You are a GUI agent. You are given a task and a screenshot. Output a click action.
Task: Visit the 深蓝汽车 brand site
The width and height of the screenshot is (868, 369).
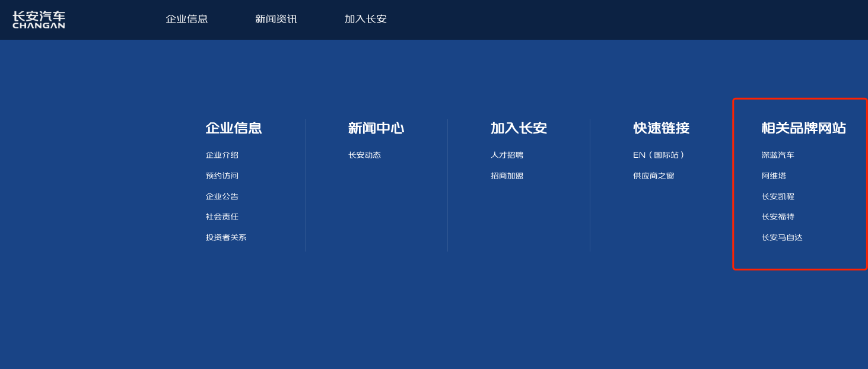point(778,155)
